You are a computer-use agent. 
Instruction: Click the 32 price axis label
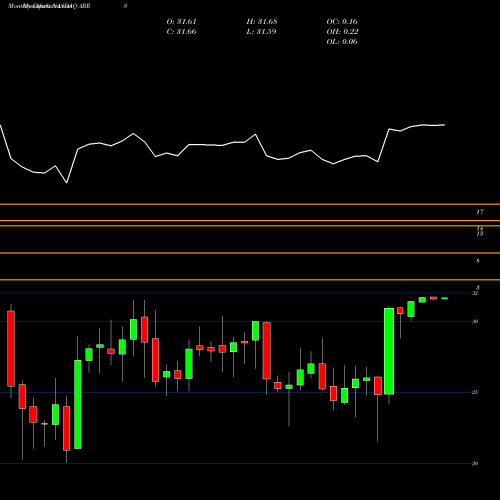point(475,293)
